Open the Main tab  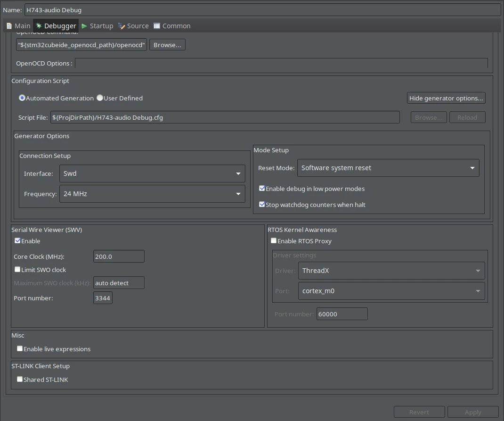18,26
